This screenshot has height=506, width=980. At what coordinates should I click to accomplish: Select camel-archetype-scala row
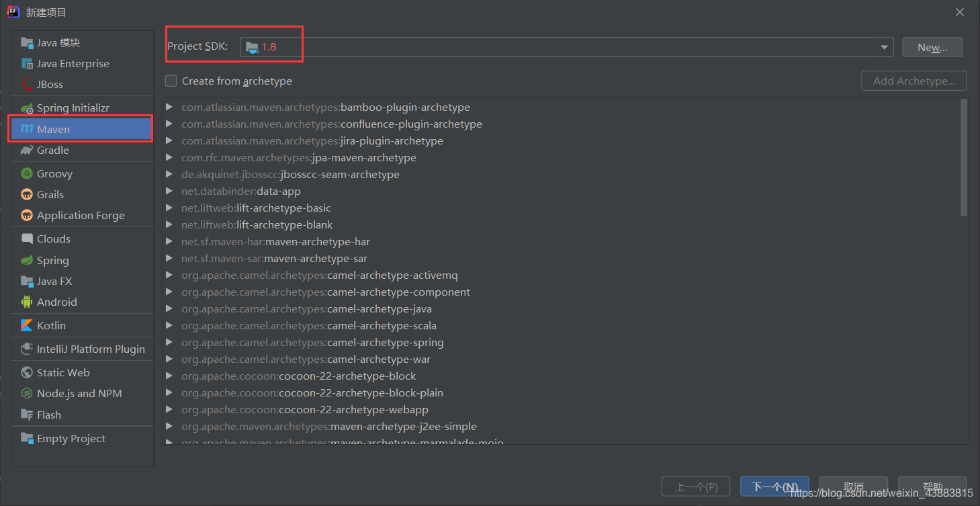pyautogui.click(x=561, y=326)
